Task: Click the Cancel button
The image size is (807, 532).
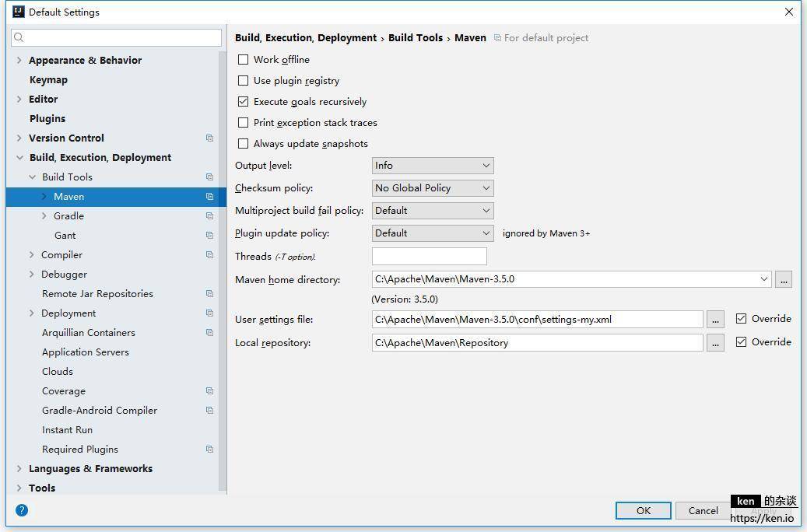Action: (703, 510)
